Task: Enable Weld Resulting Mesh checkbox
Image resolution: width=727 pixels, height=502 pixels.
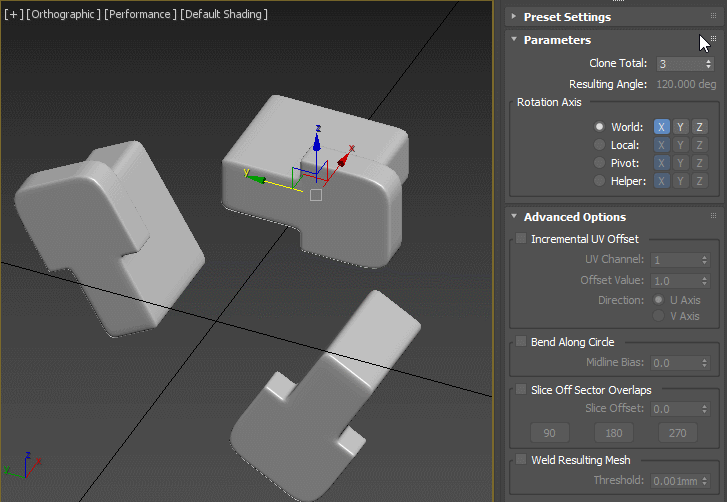Action: 521,459
